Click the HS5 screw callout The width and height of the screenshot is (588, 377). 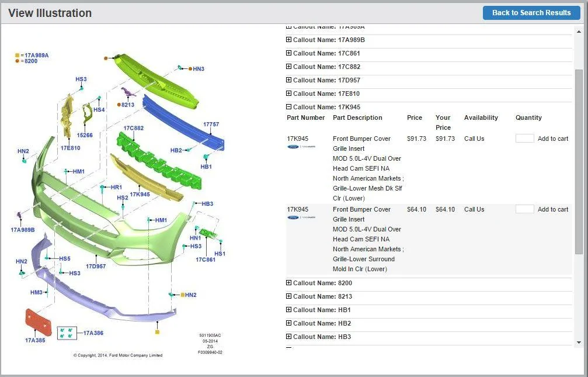coord(64,258)
